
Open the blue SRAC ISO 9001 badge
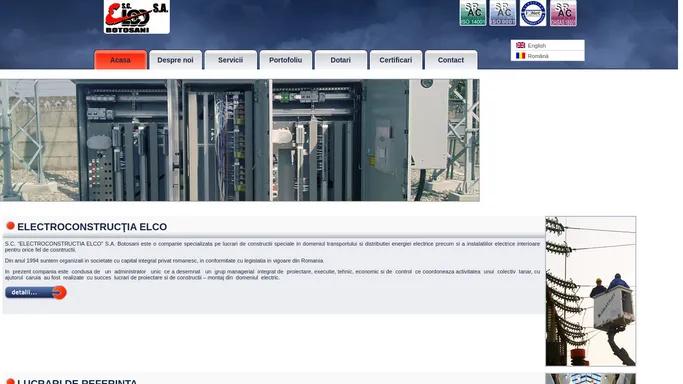[x=503, y=13]
